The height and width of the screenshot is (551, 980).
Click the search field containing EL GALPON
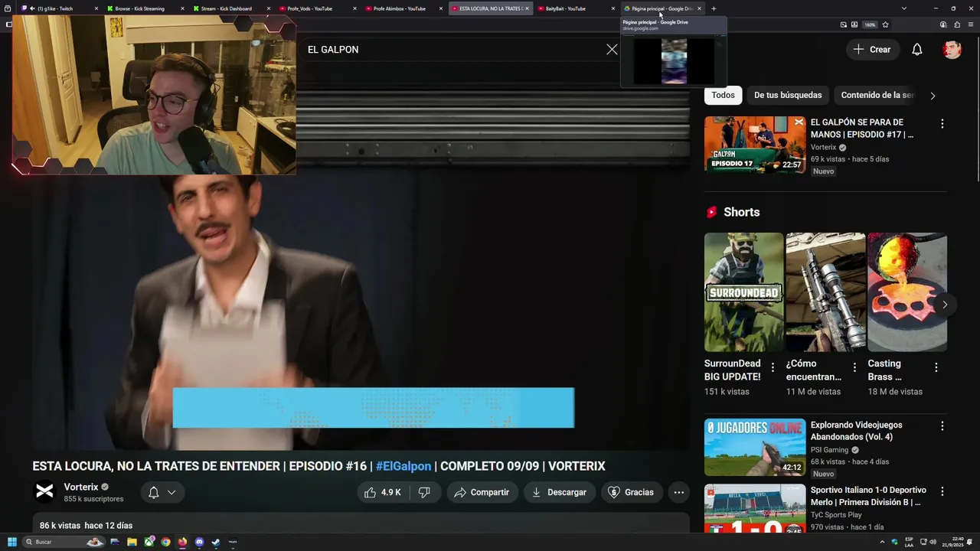coord(452,49)
